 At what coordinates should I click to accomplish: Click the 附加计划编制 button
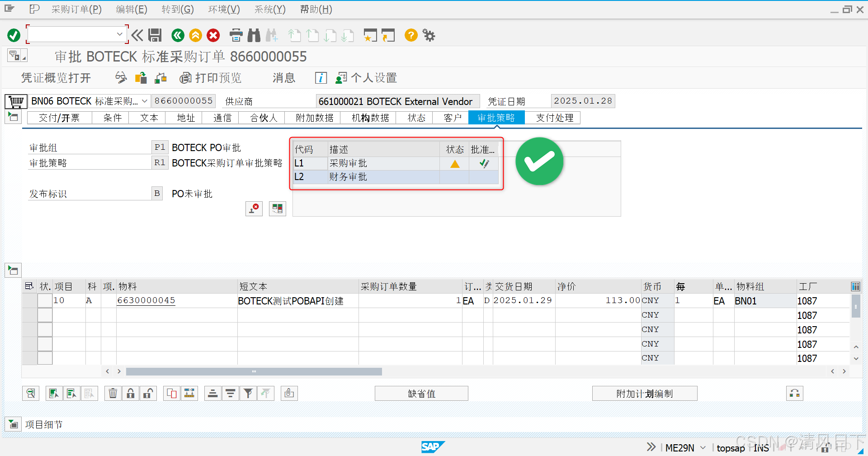645,393
